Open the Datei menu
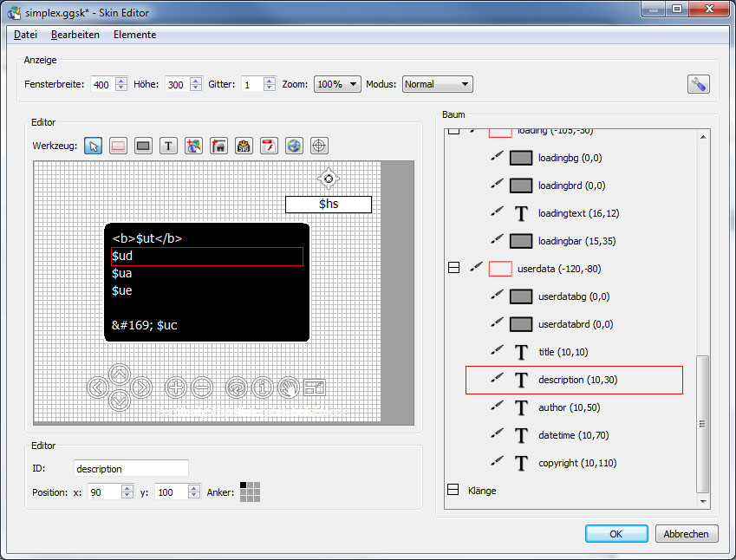The image size is (736, 560). coord(26,35)
